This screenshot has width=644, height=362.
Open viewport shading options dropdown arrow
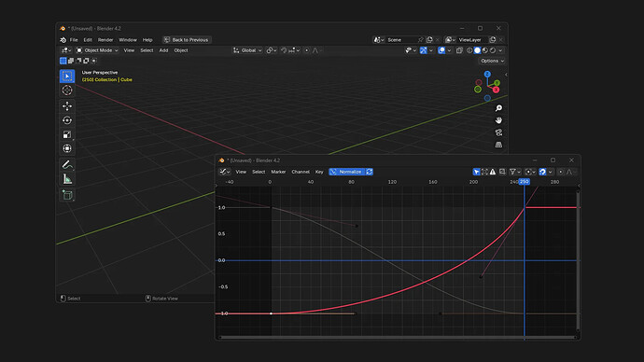tap(500, 50)
